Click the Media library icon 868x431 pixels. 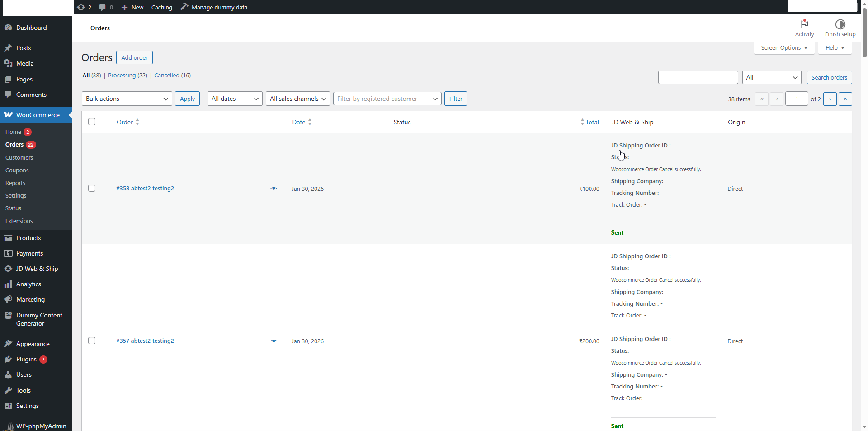(x=8, y=63)
